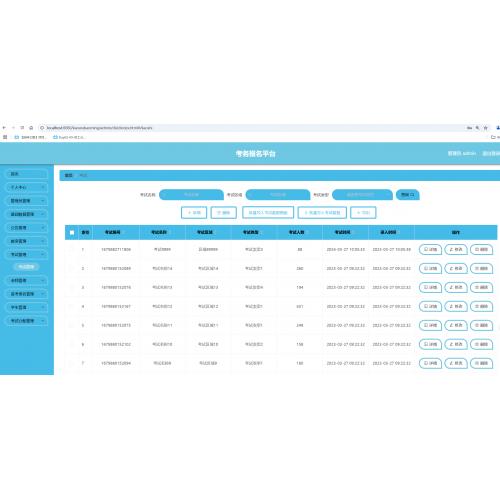The width and height of the screenshot is (500, 500).
Task: Select the 首页 item in the sidebar
Action: coord(27,174)
